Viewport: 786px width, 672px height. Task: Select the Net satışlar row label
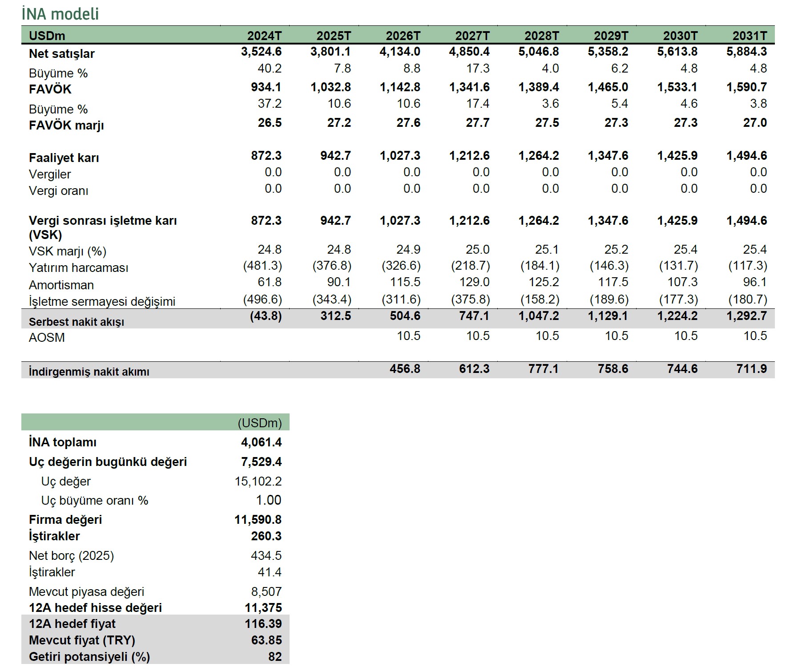tap(62, 54)
